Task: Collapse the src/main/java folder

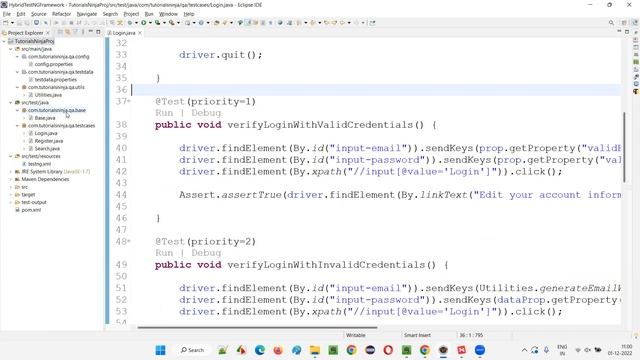Action: [x=11, y=49]
